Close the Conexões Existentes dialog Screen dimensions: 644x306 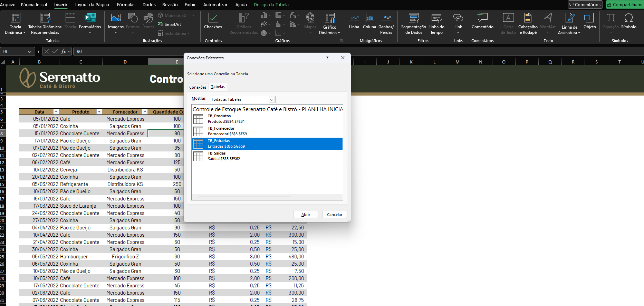[343, 58]
